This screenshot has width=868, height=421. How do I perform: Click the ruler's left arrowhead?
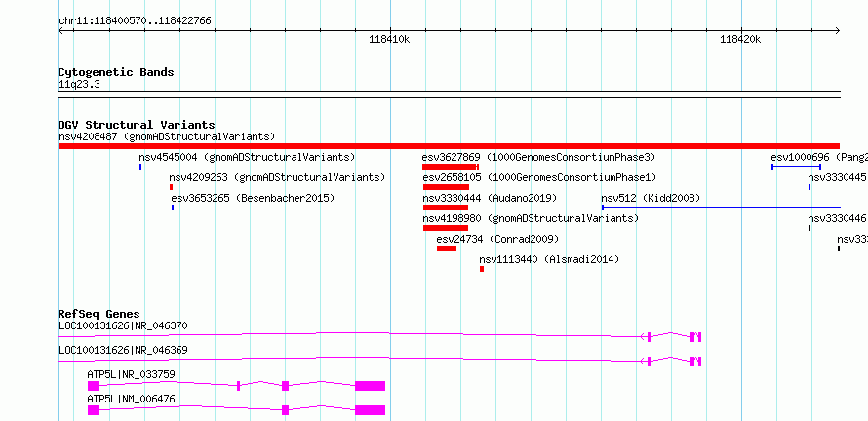[x=60, y=30]
